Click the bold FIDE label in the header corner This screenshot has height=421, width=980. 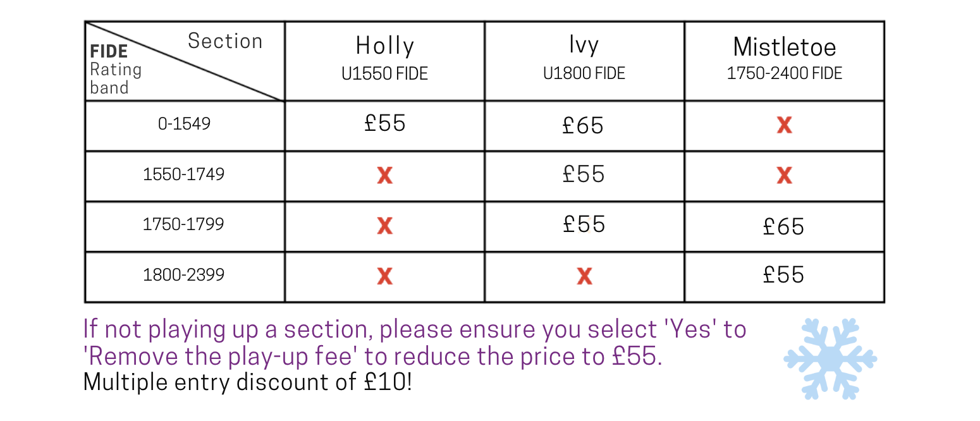[109, 52]
